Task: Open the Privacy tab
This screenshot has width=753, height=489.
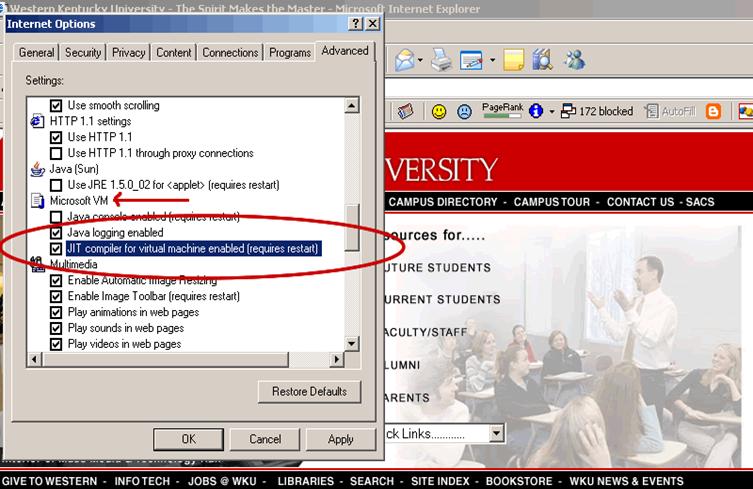Action: coord(128,52)
